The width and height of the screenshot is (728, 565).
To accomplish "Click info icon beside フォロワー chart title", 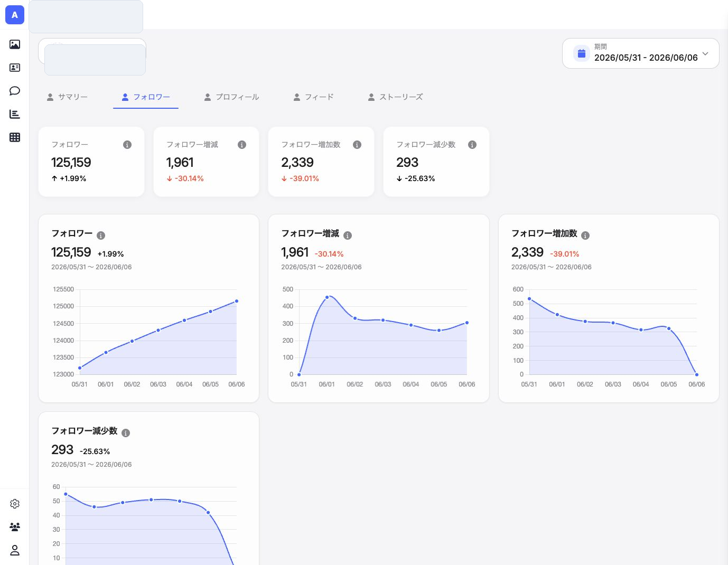I will (x=101, y=236).
